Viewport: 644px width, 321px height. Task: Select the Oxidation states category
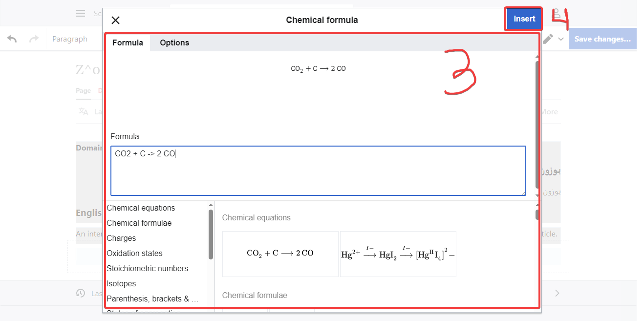coord(134,253)
